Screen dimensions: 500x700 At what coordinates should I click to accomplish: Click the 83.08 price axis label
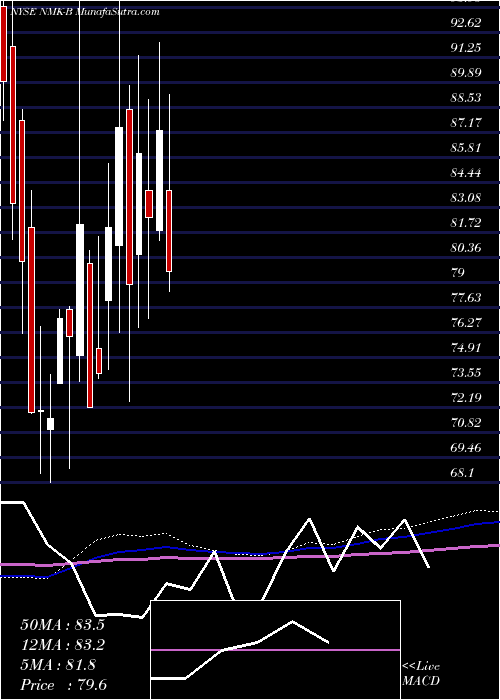click(466, 197)
